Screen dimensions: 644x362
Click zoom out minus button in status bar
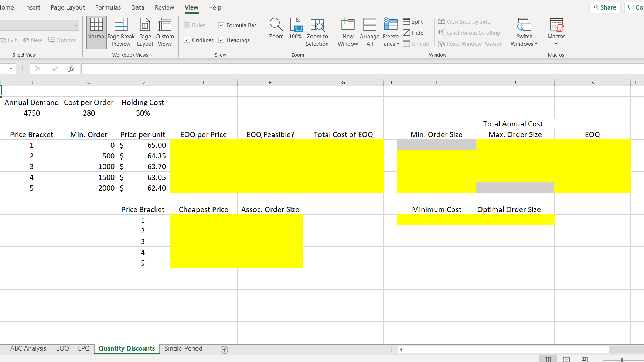coord(599,360)
